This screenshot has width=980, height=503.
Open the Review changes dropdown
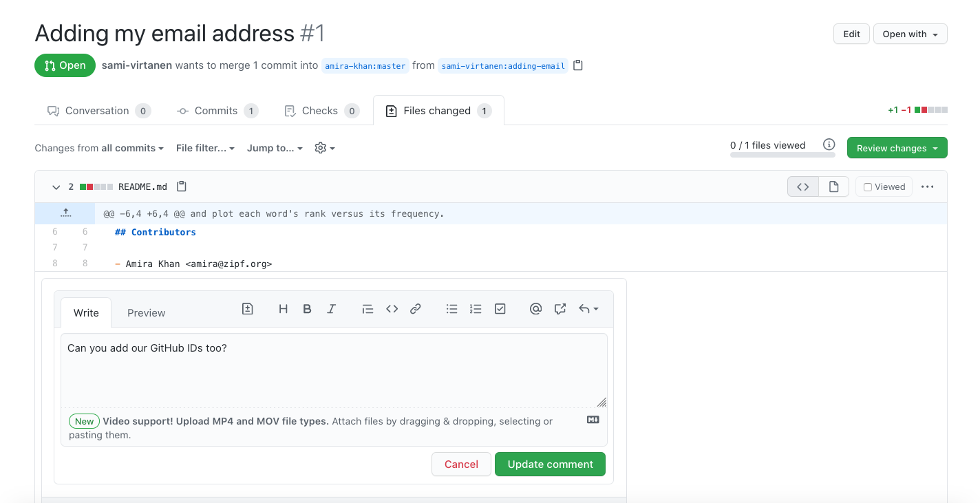[x=897, y=148]
